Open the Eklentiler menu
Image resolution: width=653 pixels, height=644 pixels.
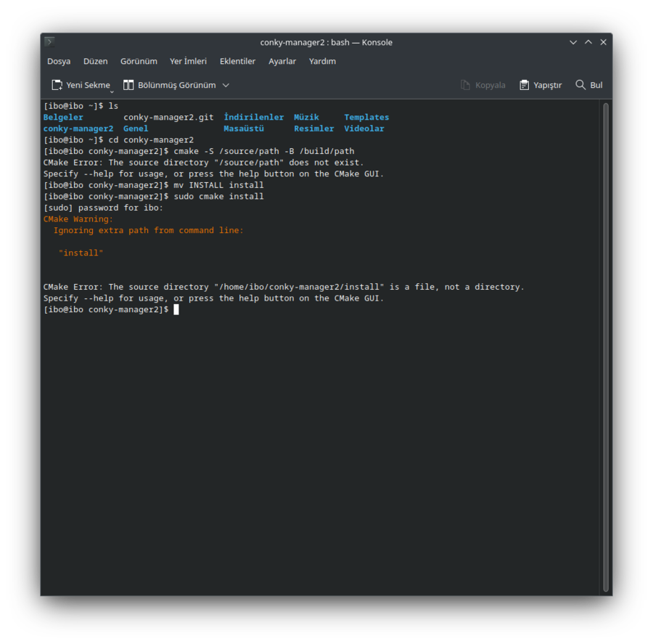[237, 62]
